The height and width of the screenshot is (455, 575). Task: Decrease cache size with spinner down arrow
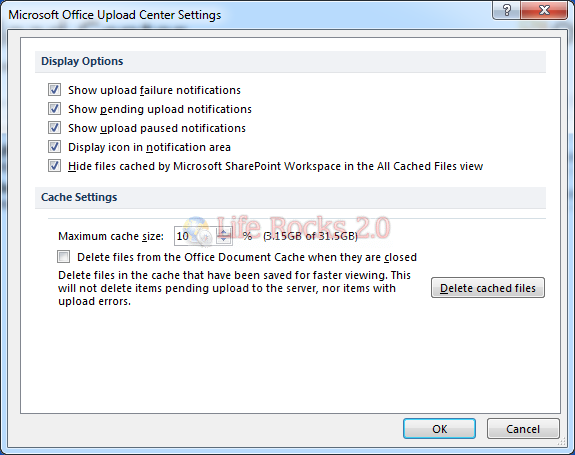point(224,240)
